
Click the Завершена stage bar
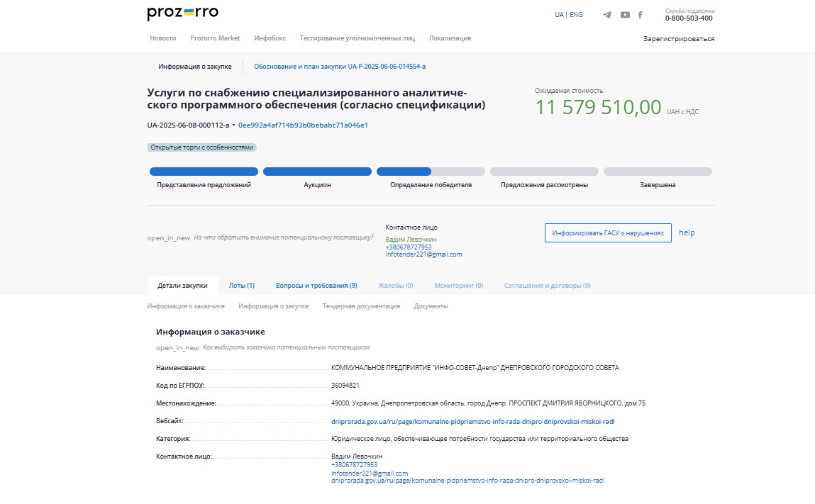(658, 172)
